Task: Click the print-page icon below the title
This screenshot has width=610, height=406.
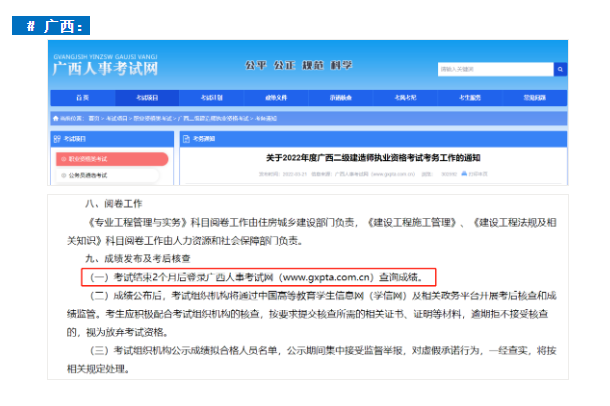Action: tap(464, 173)
